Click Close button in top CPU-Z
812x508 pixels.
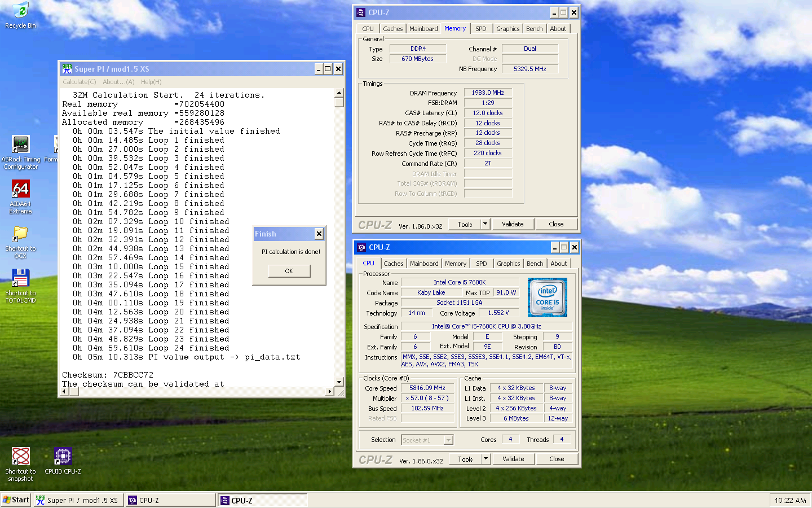556,224
